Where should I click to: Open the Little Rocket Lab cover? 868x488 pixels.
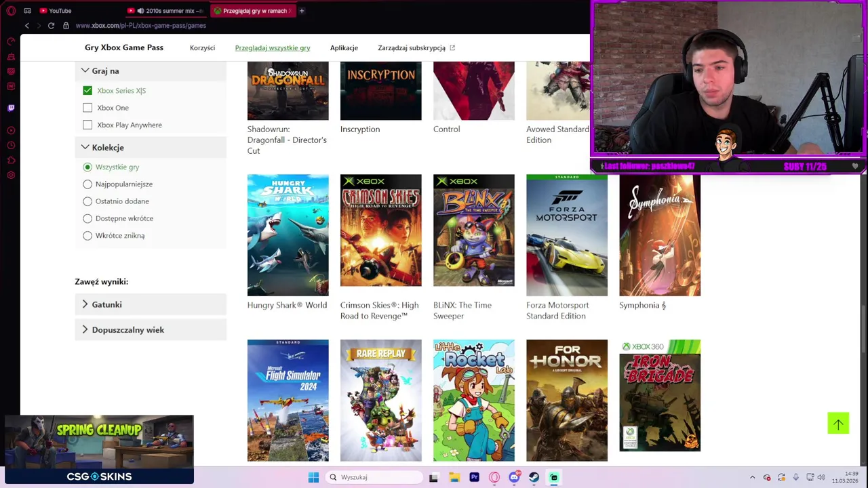click(x=474, y=401)
